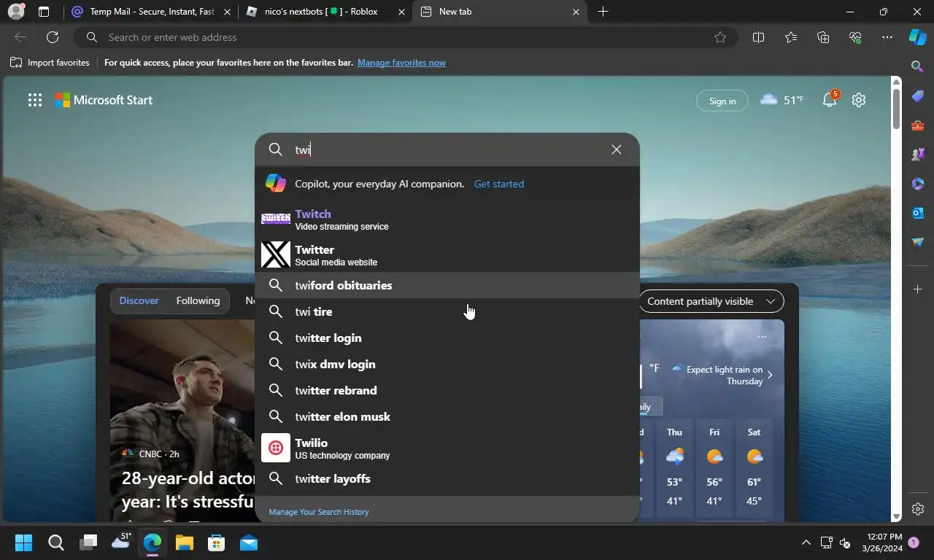Click in the twi search box
The image size is (934, 560).
pyautogui.click(x=447, y=149)
